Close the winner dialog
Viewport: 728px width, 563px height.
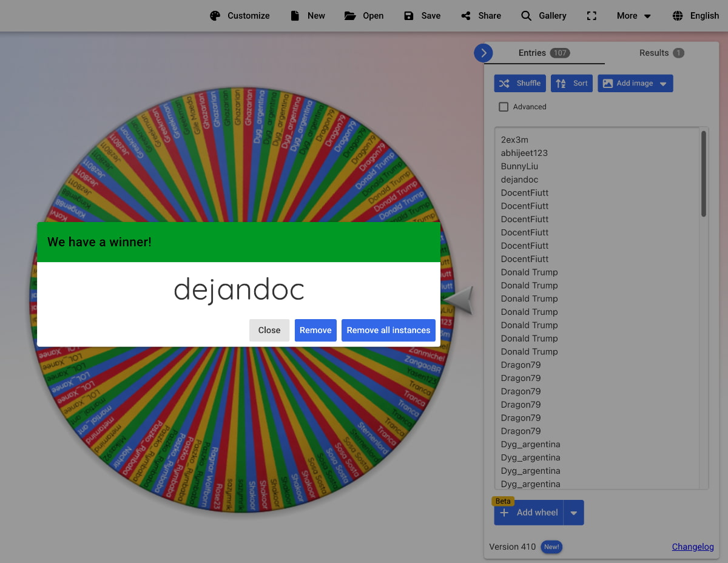(269, 330)
